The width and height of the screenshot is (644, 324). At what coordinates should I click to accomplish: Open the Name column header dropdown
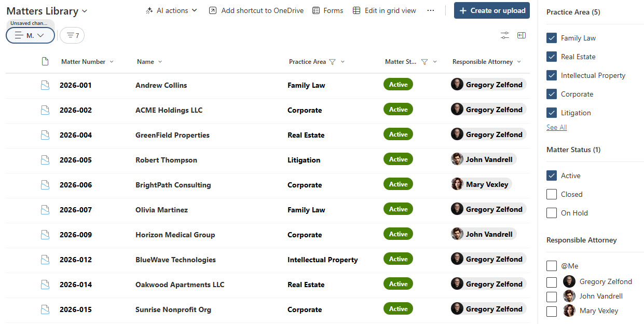point(159,61)
